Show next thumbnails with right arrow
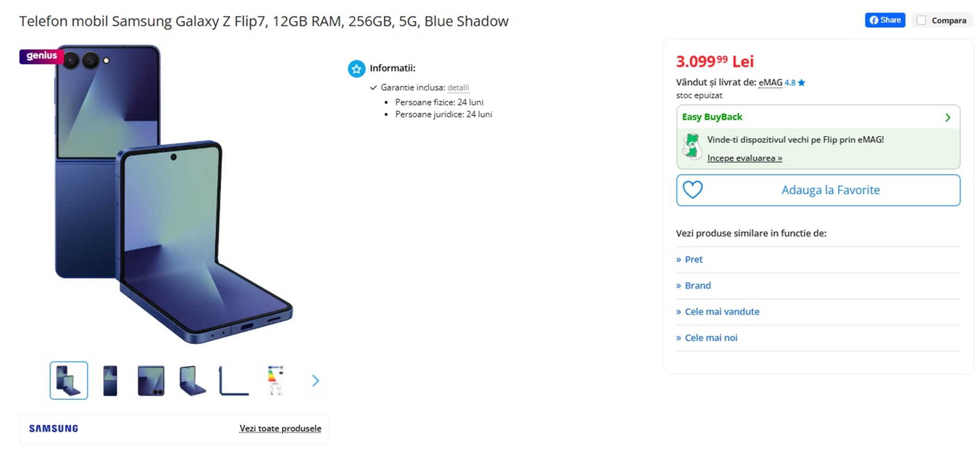Image resolution: width=980 pixels, height=449 pixels. tap(315, 381)
